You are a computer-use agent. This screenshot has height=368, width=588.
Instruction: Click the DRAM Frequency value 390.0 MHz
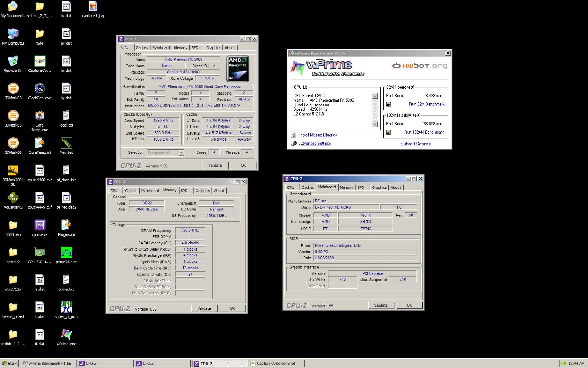(190, 230)
